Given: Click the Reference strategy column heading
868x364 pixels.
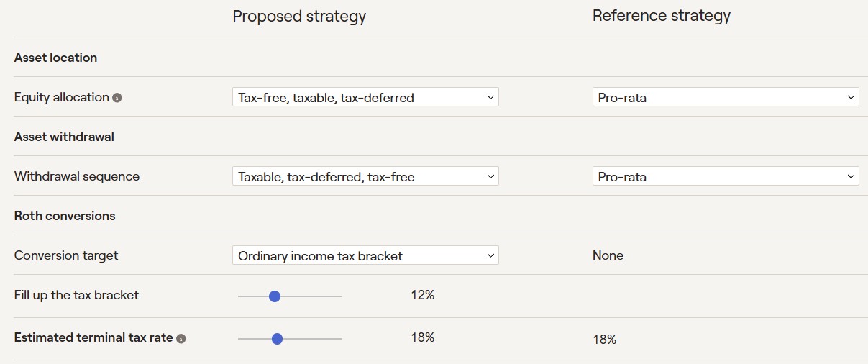Looking at the screenshot, I should [x=662, y=15].
